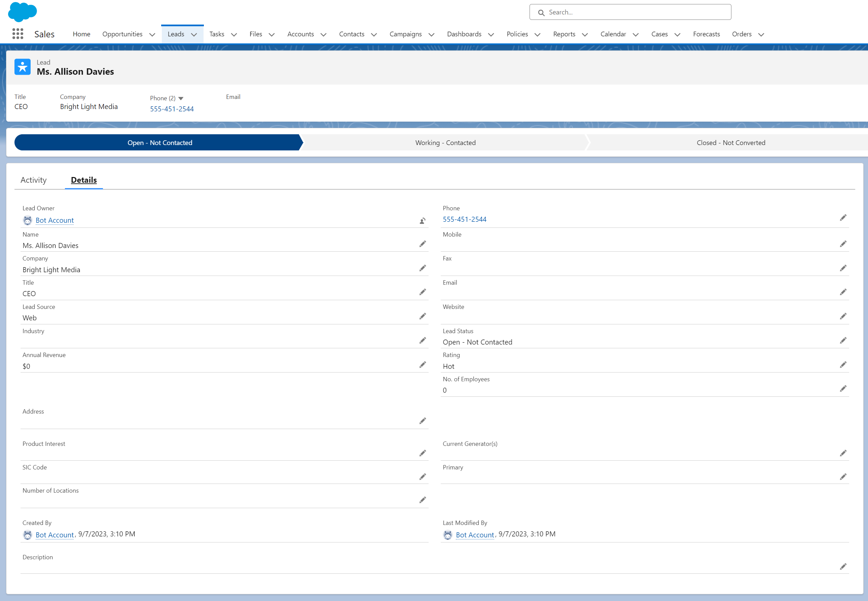This screenshot has height=601, width=868.
Task: Open the Lead Owner Bot Account link
Action: [x=55, y=220]
